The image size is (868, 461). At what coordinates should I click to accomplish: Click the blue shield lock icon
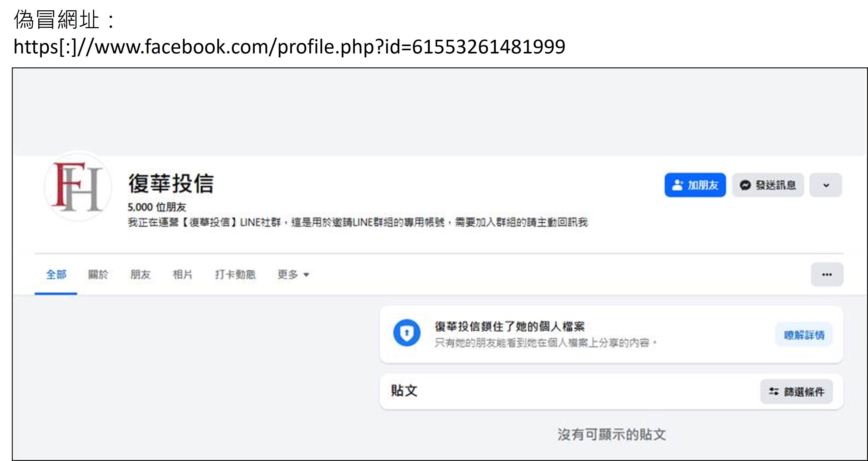point(407,333)
